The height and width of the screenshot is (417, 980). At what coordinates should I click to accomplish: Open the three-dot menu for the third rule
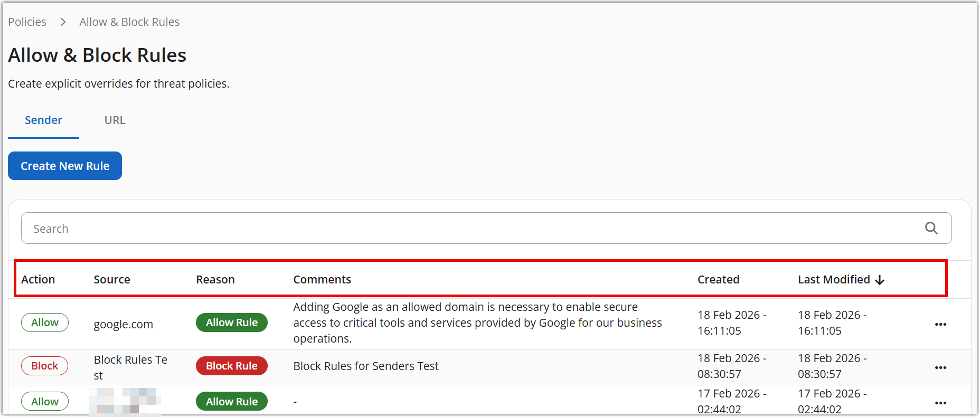(x=940, y=403)
